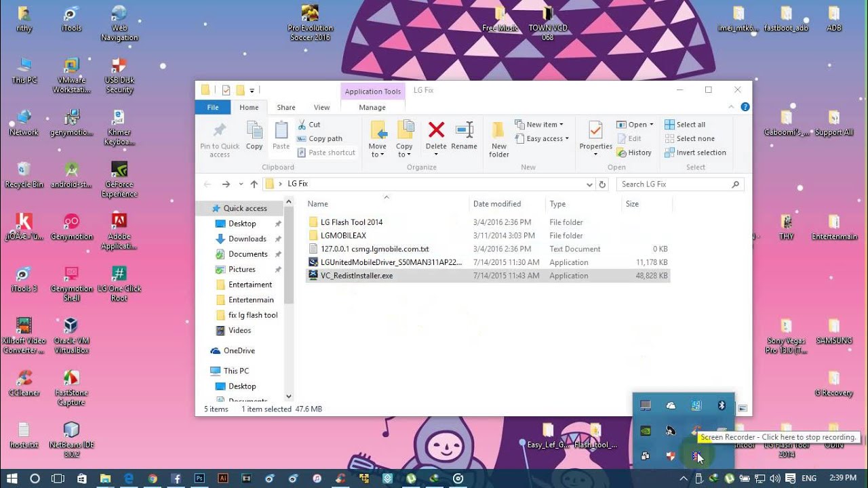Screen dimensions: 868x488
Task: Click the Cut scissors command
Action: tap(309, 125)
